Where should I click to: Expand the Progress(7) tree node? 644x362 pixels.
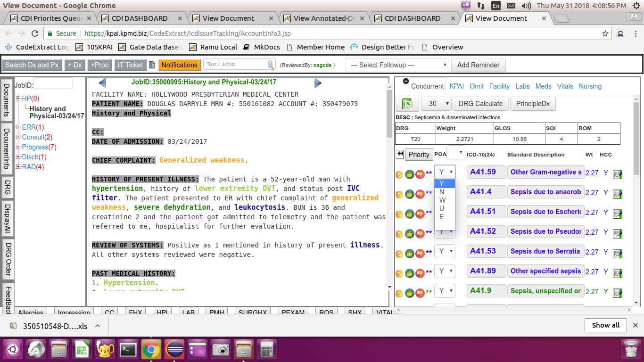(18, 147)
